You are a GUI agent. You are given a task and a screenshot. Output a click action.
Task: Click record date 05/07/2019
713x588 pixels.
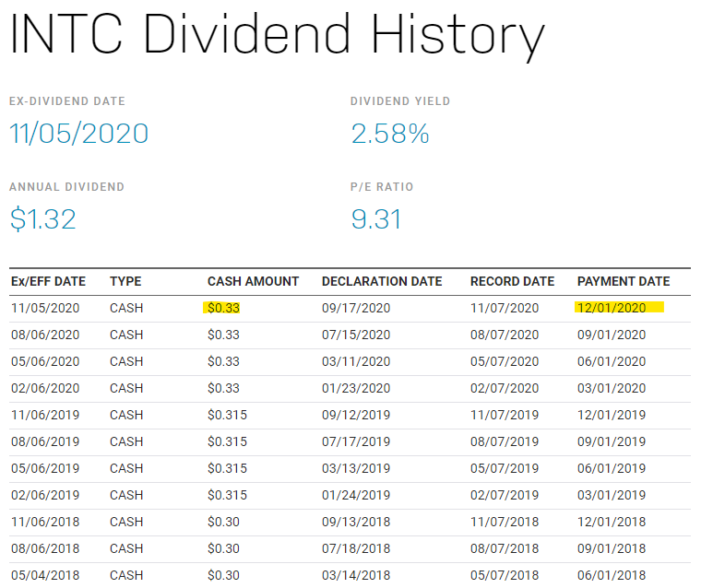click(505, 468)
